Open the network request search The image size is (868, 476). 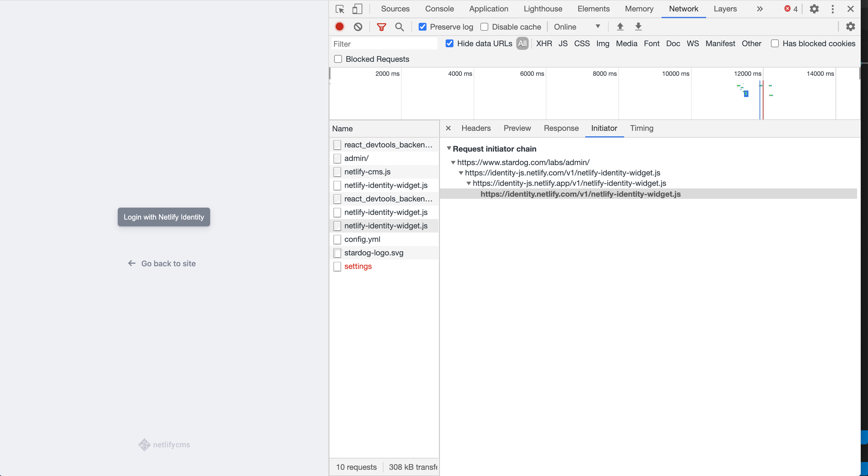[x=400, y=27]
